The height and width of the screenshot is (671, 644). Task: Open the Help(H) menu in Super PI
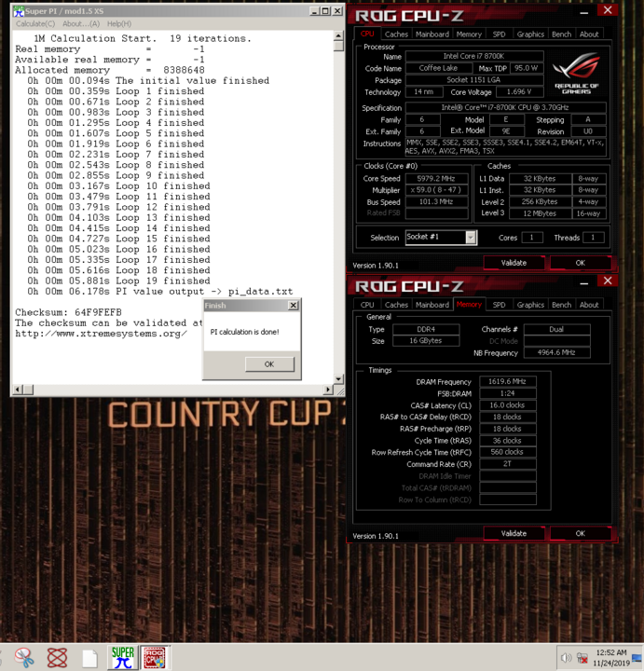tap(119, 24)
